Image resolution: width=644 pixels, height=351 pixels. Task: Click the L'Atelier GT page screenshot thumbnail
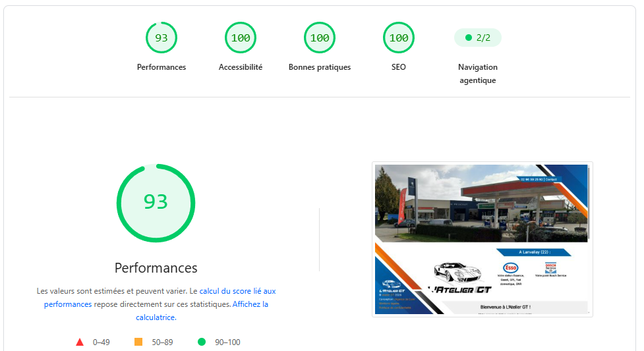(483, 239)
